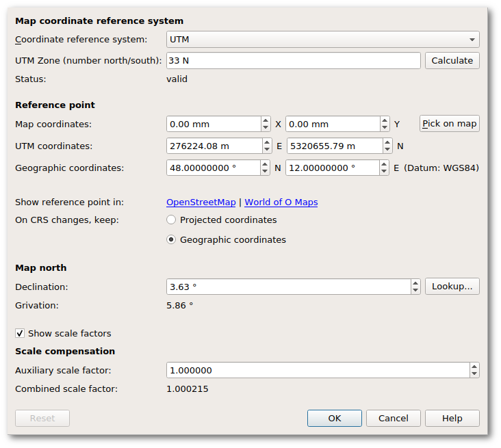Click the Combined scale factor value 1.000215
Screen dimensions: 501x448
click(188, 388)
